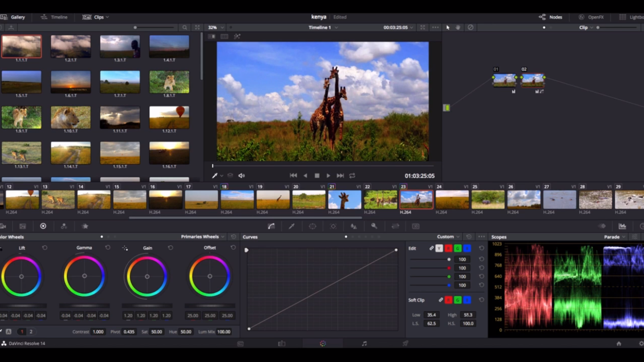Viewport: 644px width, 362px height.
Task: Click the stop button
Action: pyautogui.click(x=317, y=176)
